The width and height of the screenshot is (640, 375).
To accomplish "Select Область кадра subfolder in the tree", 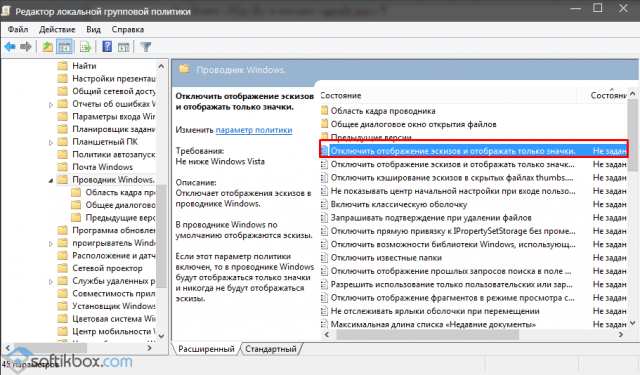I will tap(120, 192).
